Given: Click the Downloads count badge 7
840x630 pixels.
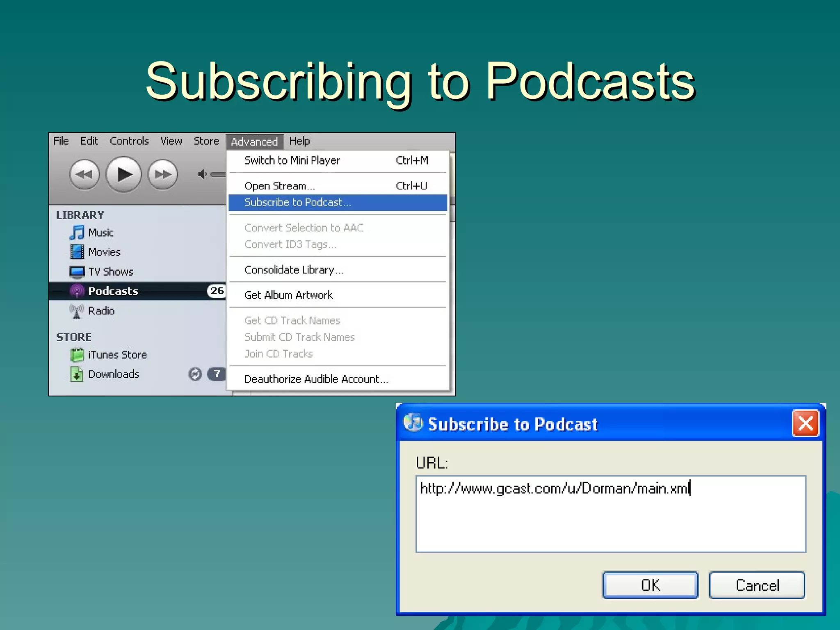Looking at the screenshot, I should [x=216, y=374].
